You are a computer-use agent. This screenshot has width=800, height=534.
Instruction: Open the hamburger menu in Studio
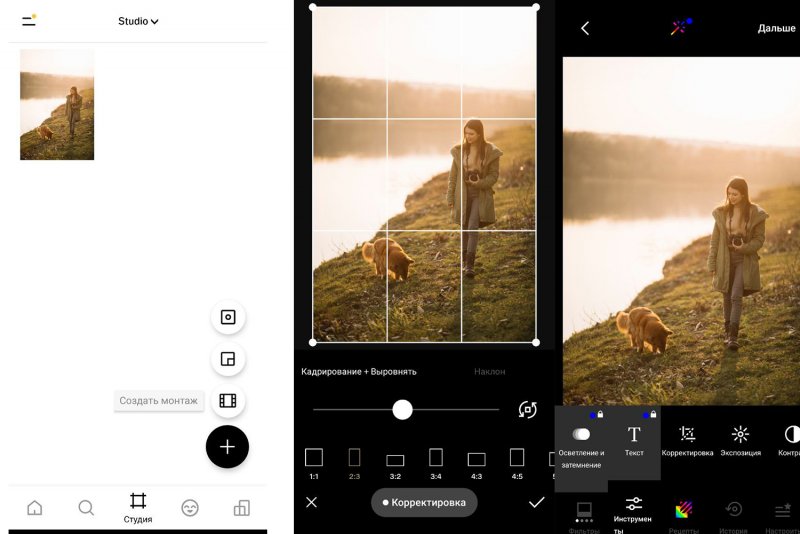click(x=29, y=20)
